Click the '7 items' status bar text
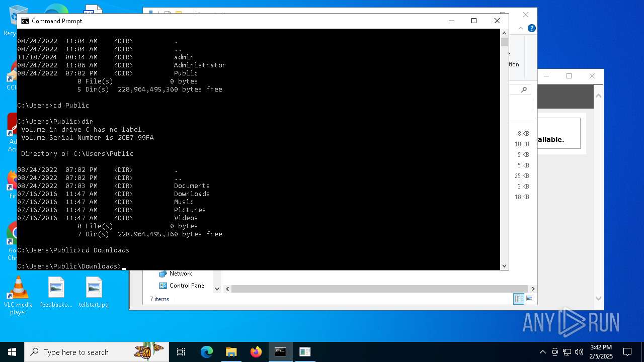The height and width of the screenshot is (362, 644). tap(159, 299)
